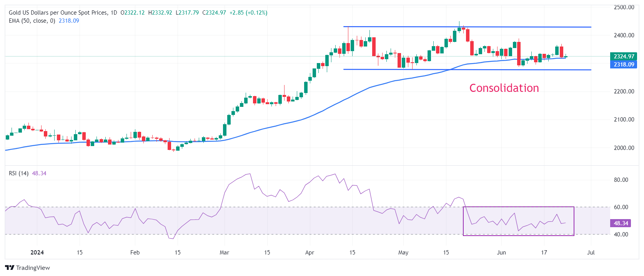Screen dimensions: 644x276
Task: Click the 1D interval label
Action: [x=114, y=13]
